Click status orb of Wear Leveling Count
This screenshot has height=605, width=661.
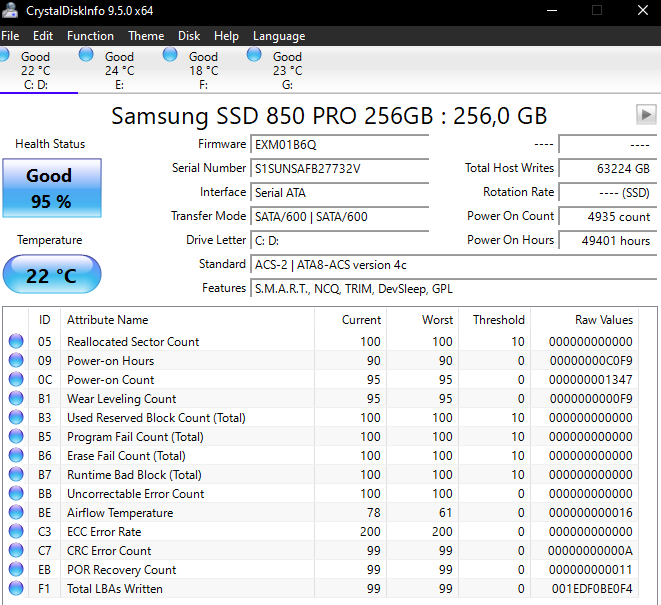point(16,398)
